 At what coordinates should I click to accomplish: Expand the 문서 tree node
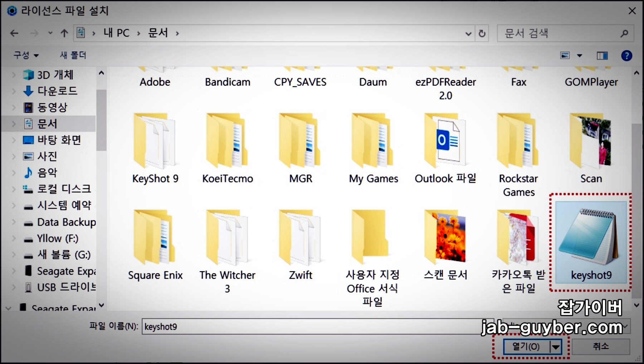(14, 124)
